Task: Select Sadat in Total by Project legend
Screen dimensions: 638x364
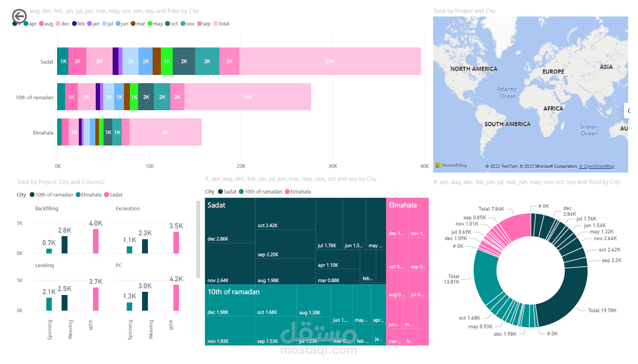Action: 113,195
